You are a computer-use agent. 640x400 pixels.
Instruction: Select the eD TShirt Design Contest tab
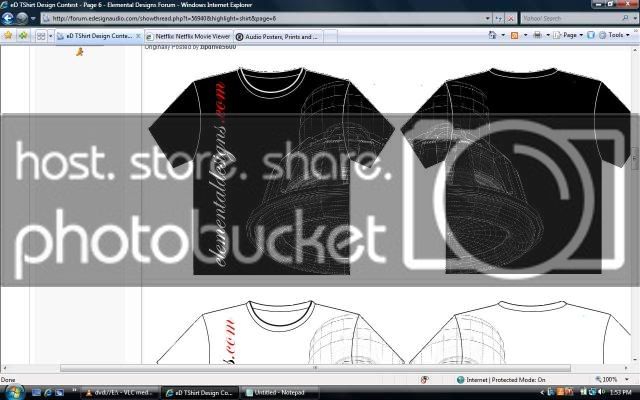click(98, 36)
